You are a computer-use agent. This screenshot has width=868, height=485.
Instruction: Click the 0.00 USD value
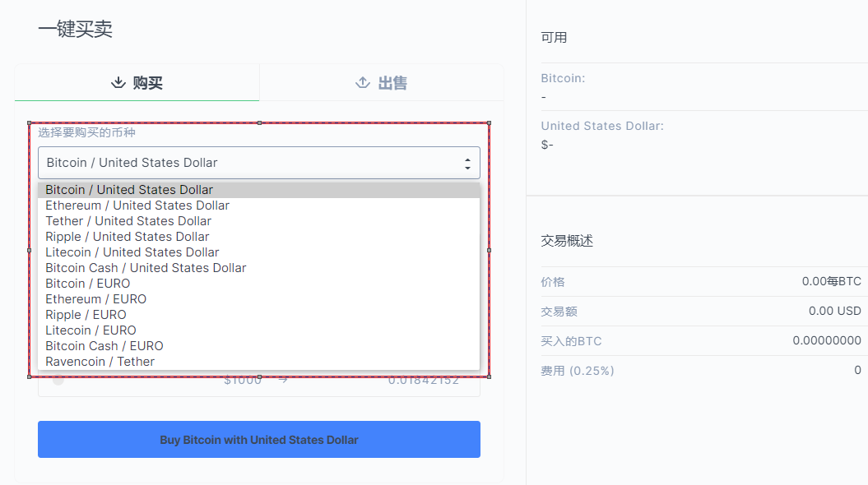click(835, 311)
